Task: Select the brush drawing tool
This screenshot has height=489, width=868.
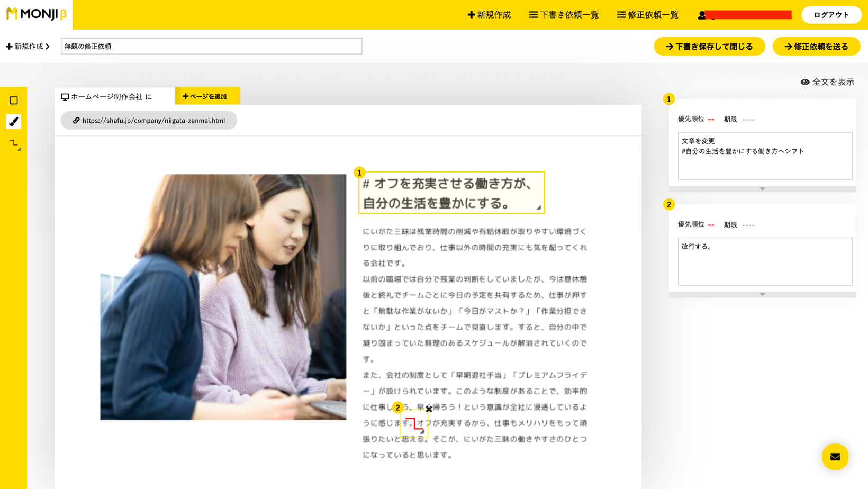Action: point(14,122)
